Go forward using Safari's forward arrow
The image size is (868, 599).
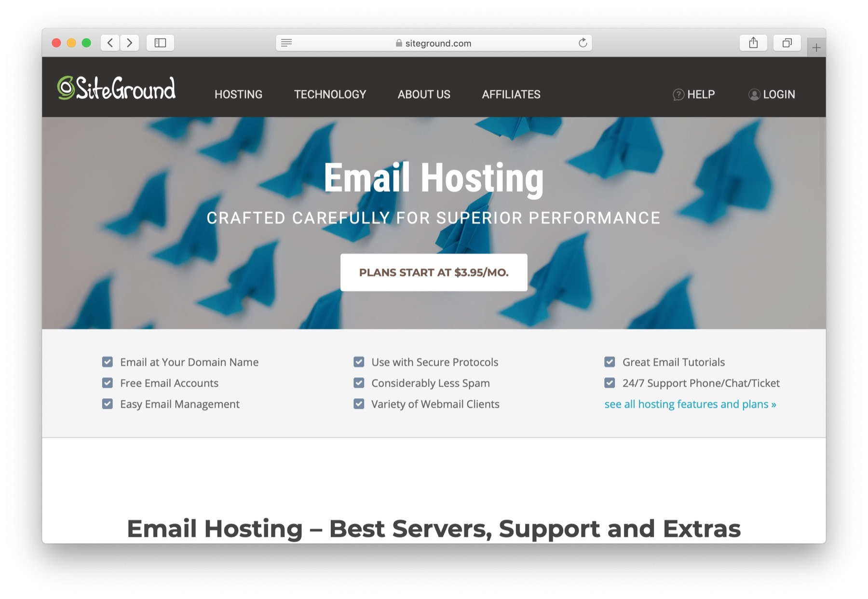tap(130, 43)
